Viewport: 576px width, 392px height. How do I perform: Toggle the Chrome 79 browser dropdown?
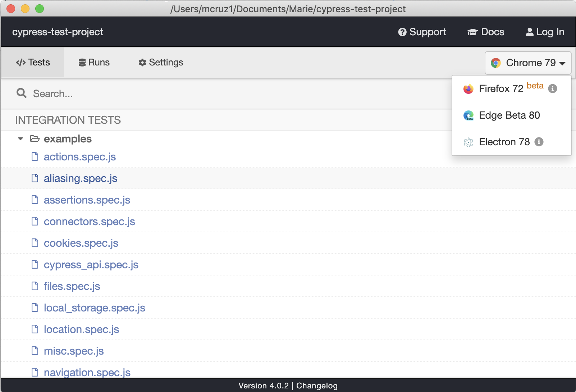[x=528, y=63]
